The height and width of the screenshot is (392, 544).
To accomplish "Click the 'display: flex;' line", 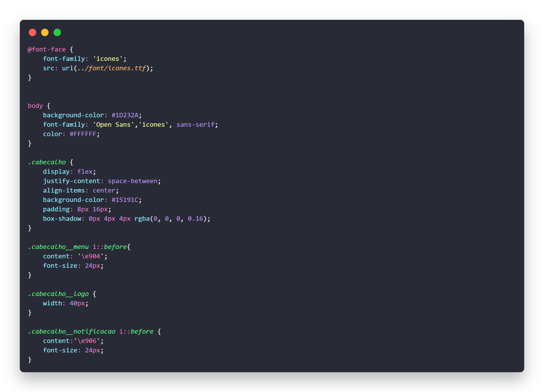I will tap(69, 172).
